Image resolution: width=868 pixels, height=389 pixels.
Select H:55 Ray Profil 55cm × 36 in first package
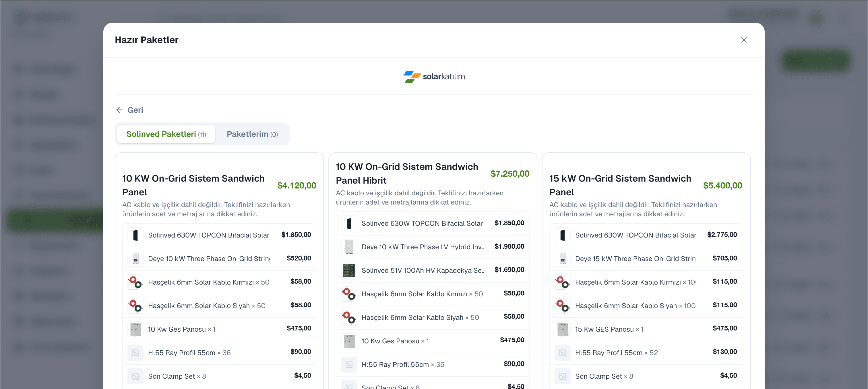pos(219,353)
